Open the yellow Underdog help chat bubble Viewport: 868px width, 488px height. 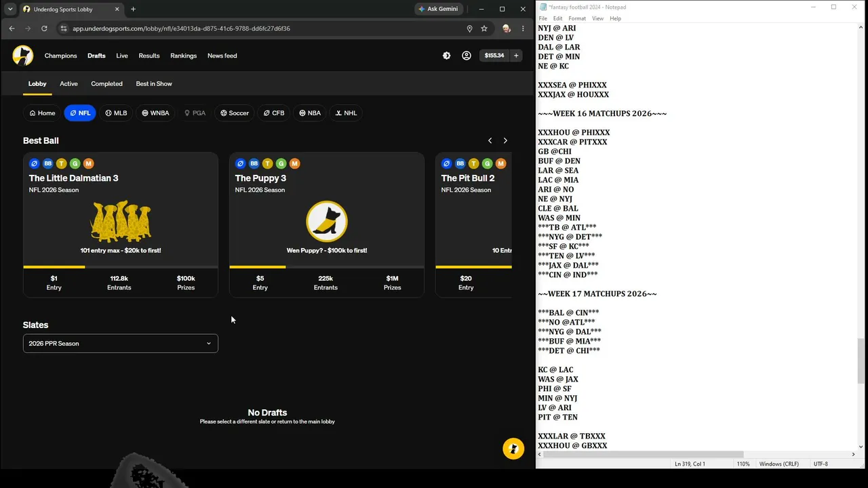click(x=513, y=449)
